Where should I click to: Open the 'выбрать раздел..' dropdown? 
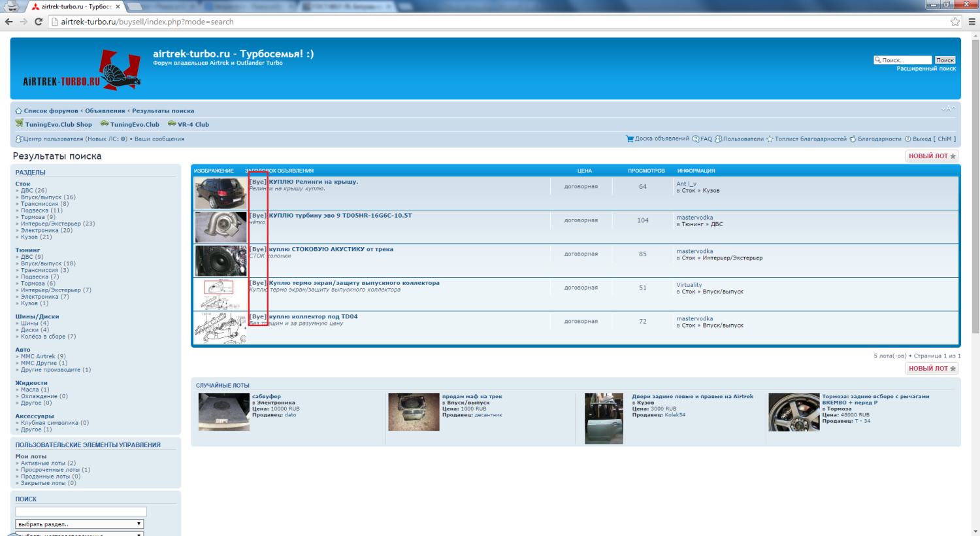[79, 524]
